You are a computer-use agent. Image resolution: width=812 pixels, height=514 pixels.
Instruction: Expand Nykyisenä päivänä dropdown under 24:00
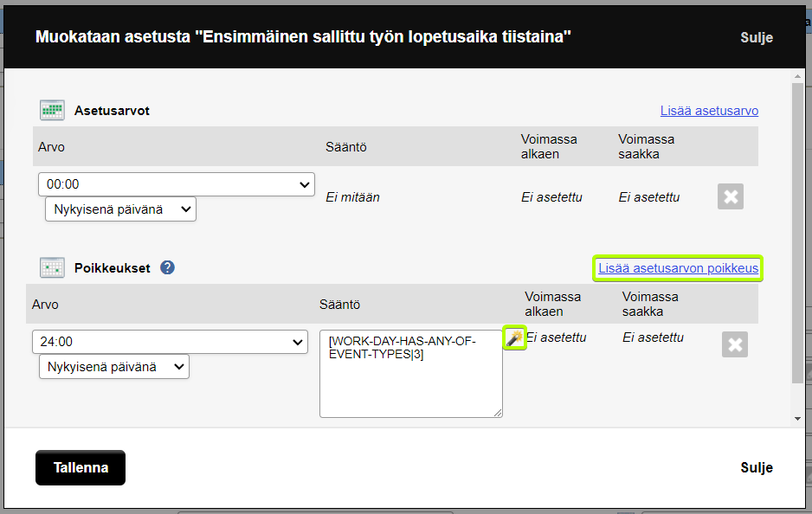(x=114, y=367)
